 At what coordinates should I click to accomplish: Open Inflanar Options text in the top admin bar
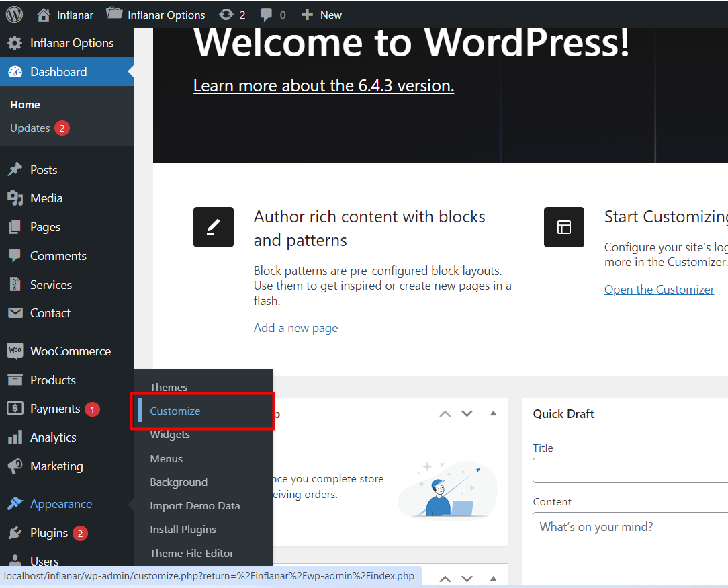pos(166,15)
